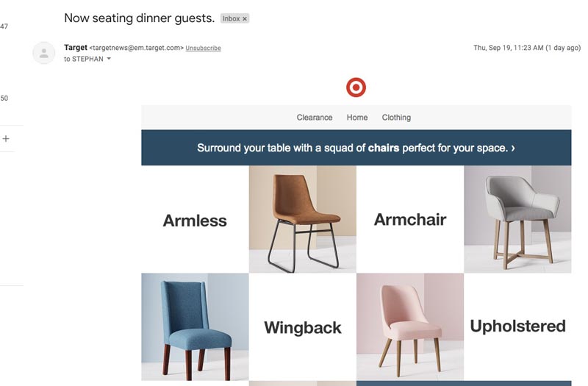Click the bold word chairs in banner

[x=383, y=148]
